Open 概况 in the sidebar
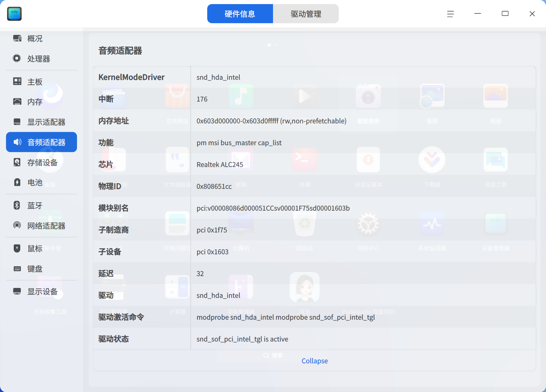The height and width of the screenshot is (392, 546). [41, 38]
